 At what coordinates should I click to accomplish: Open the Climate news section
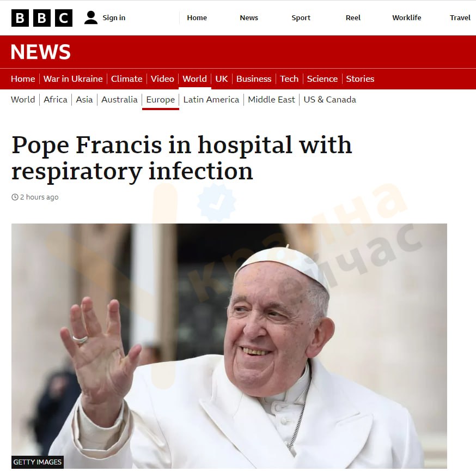point(126,78)
